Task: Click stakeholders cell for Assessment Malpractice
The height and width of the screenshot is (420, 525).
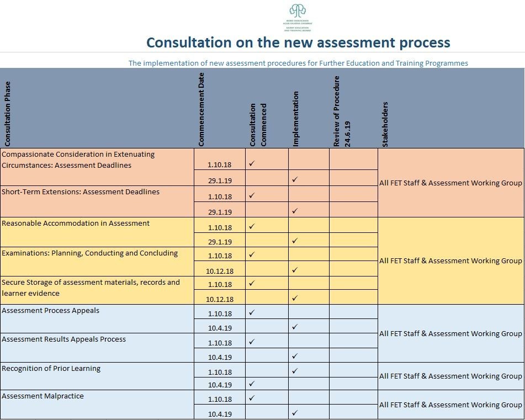Action: click(451, 405)
